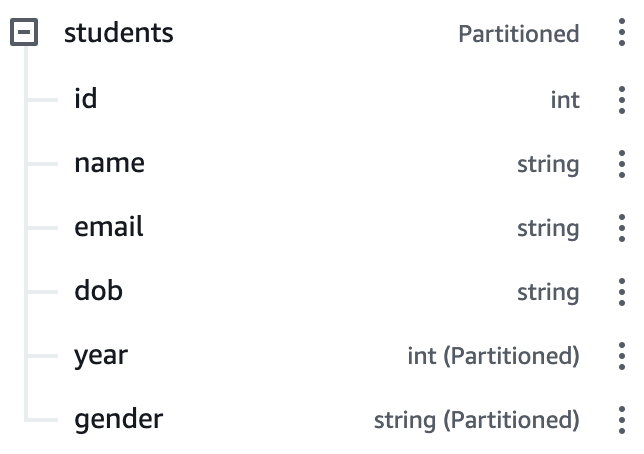Click the Partitioned label beside students
Image resolution: width=644 pixels, height=454 pixels.
pos(518,34)
